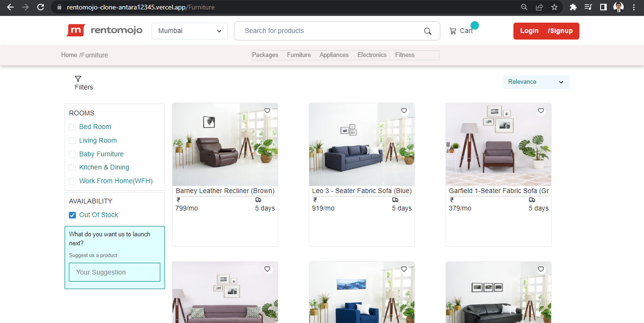Open the media control icon in toolbar
644x323 pixels.
pos(588,7)
